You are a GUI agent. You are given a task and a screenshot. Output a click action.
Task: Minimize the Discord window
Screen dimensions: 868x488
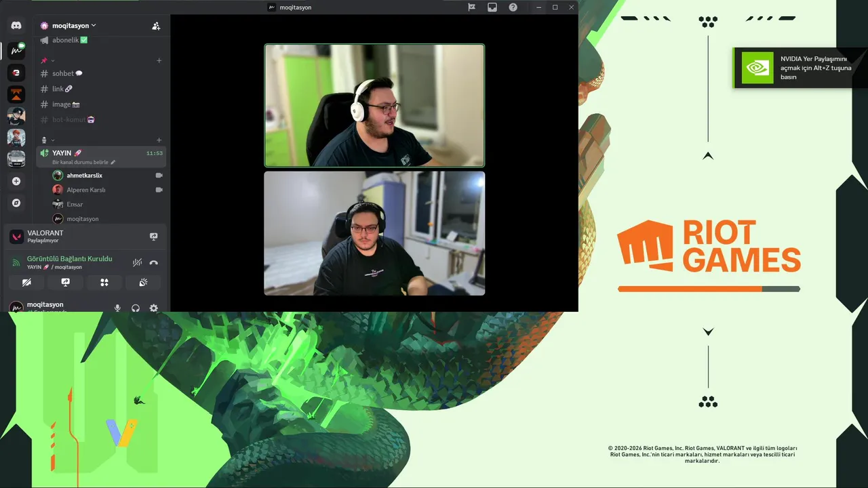[x=539, y=7]
